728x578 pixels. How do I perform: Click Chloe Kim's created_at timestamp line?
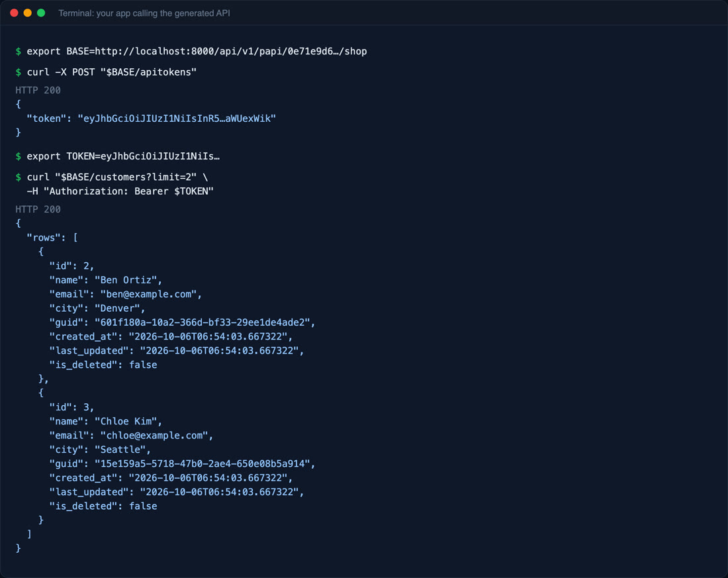(171, 477)
